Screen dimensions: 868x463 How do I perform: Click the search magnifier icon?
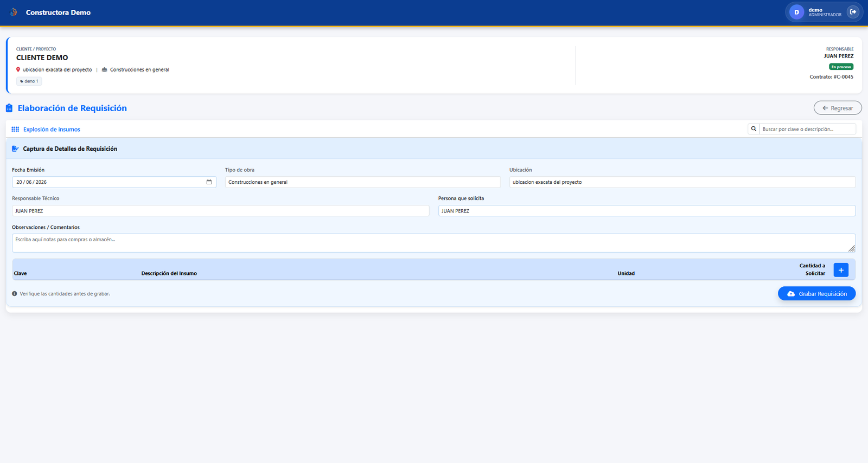click(754, 129)
